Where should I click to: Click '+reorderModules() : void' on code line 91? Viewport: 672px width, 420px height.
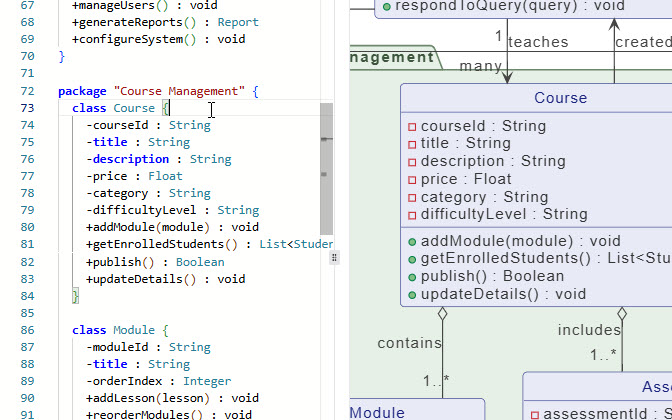(169, 414)
